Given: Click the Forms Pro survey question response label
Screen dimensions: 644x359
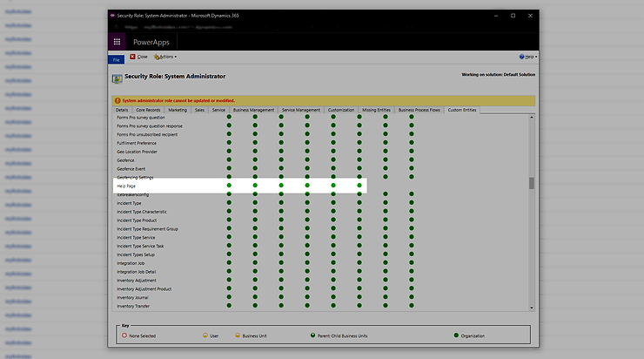Looking at the screenshot, I should [150, 125].
